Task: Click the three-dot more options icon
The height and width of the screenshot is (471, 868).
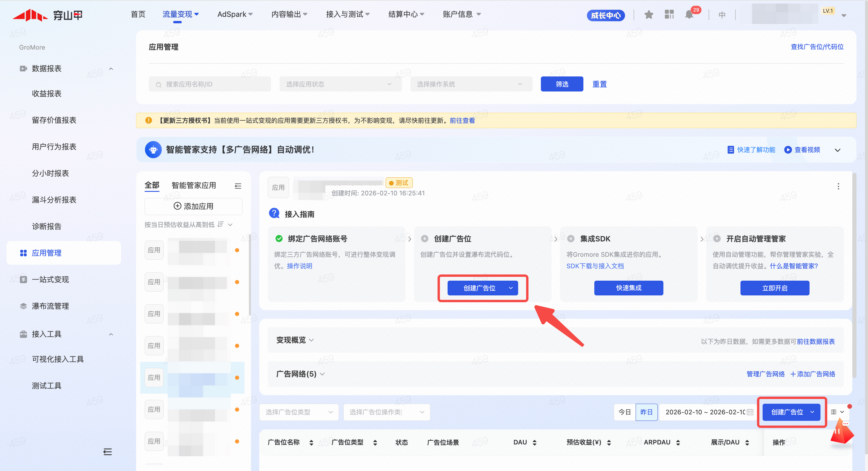Action: 838,186
